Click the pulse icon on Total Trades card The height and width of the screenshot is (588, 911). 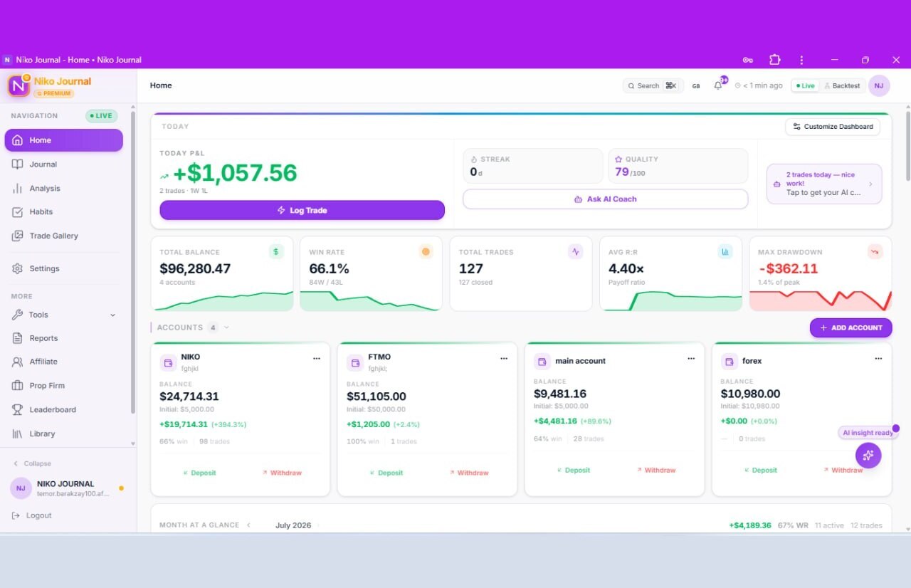coord(575,251)
